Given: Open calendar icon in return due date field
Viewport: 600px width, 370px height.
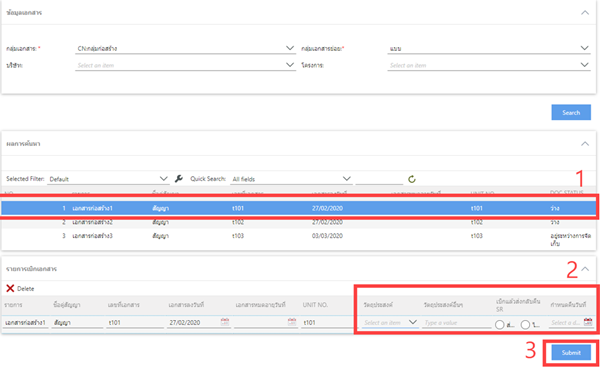Looking at the screenshot, I should pos(588,322).
